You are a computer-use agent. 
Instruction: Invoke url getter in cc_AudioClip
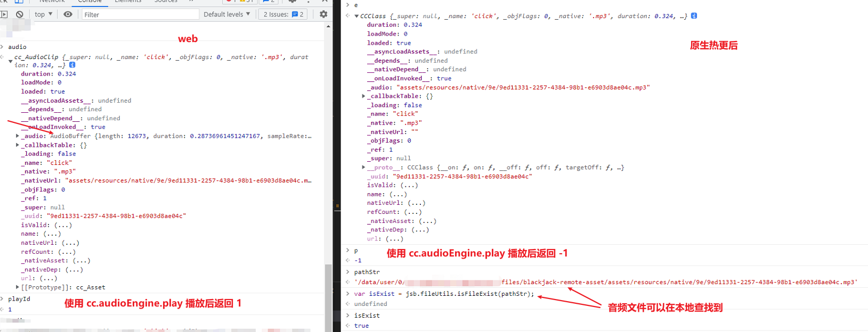[x=48, y=278]
